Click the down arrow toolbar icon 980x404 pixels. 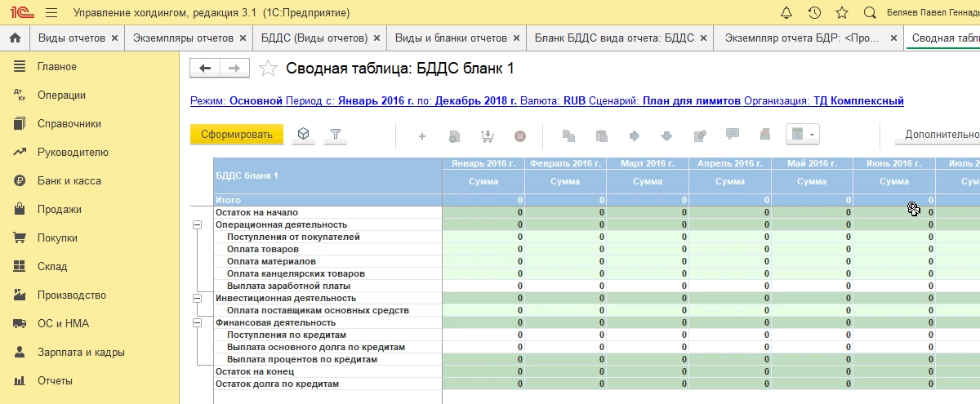point(666,135)
